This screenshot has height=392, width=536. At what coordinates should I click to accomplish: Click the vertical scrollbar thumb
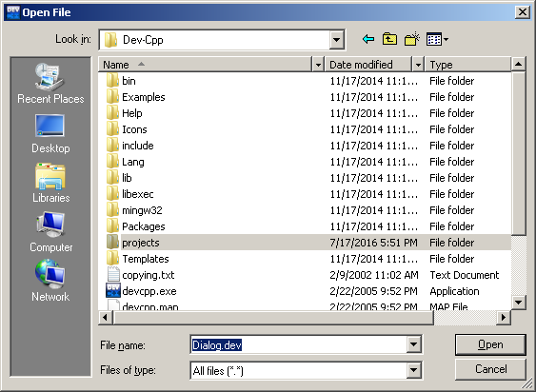(x=519, y=153)
